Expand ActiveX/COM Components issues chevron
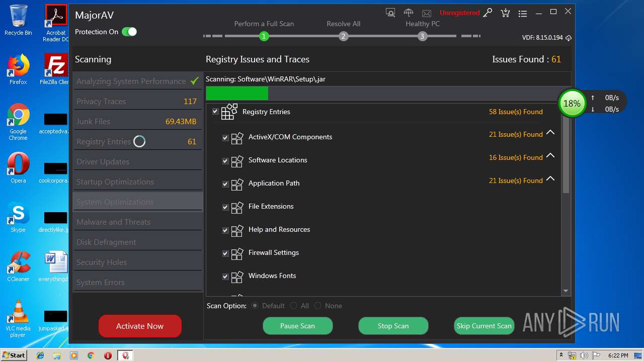The height and width of the screenshot is (362, 644). pos(550,133)
